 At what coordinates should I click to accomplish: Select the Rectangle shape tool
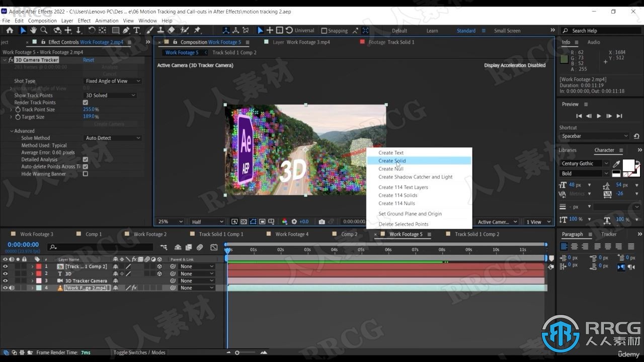tap(115, 30)
